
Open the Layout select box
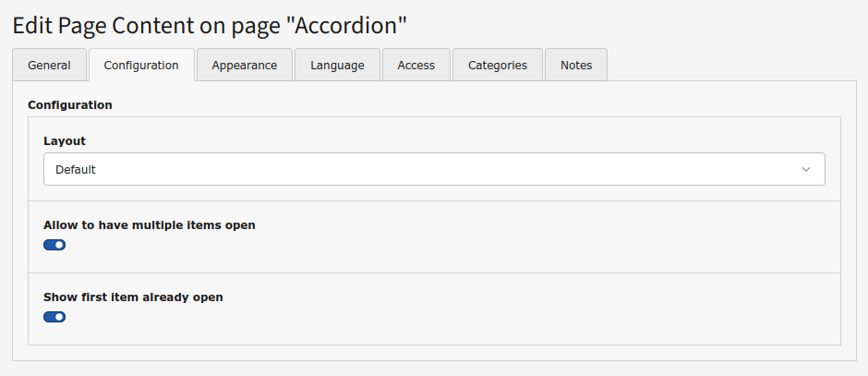(434, 170)
